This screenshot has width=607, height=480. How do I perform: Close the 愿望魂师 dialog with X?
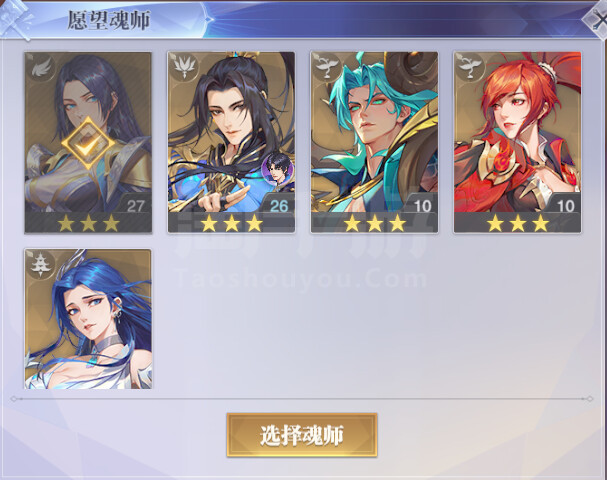[596, 19]
